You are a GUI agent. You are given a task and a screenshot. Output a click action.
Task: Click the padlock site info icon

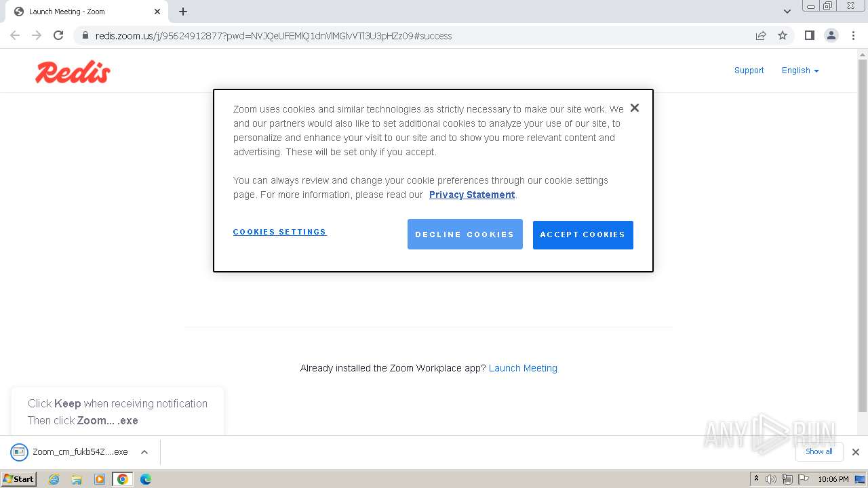[x=85, y=35]
